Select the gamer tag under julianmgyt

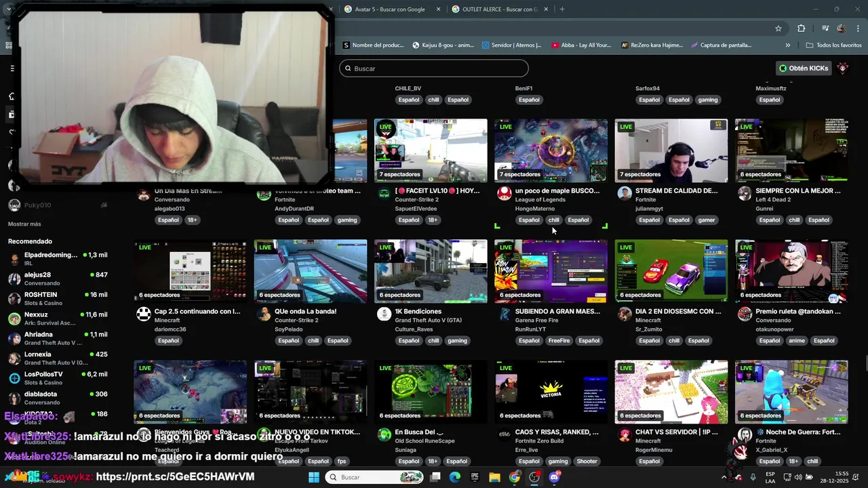707,220
